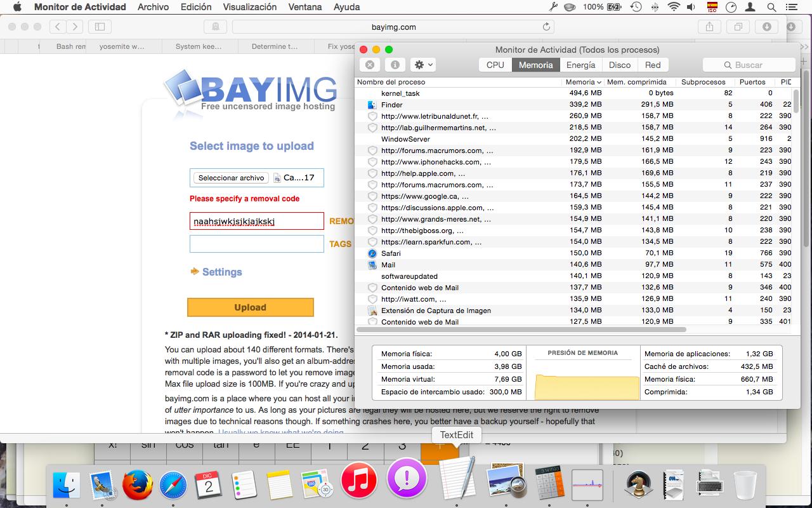This screenshot has height=508, width=812.
Task: Open Wi-Fi status menu
Action: [674, 7]
